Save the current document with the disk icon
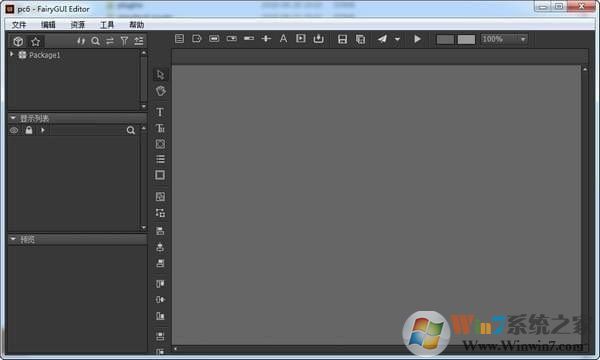Viewport: 600px width, 360px height. [342, 39]
